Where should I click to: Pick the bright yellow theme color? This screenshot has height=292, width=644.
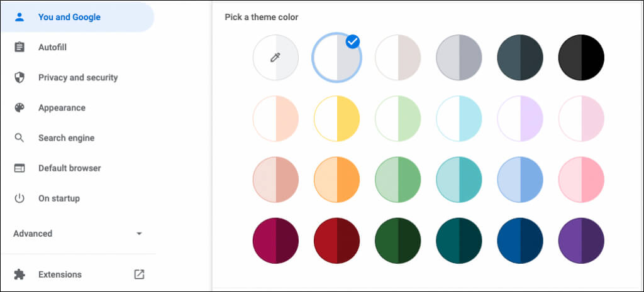coord(336,119)
